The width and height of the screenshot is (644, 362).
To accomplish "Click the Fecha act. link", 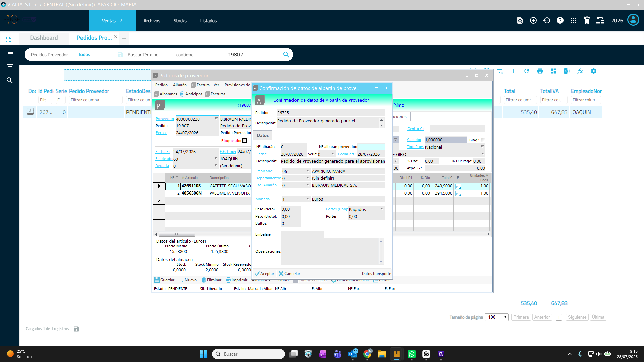I will coord(347,154).
